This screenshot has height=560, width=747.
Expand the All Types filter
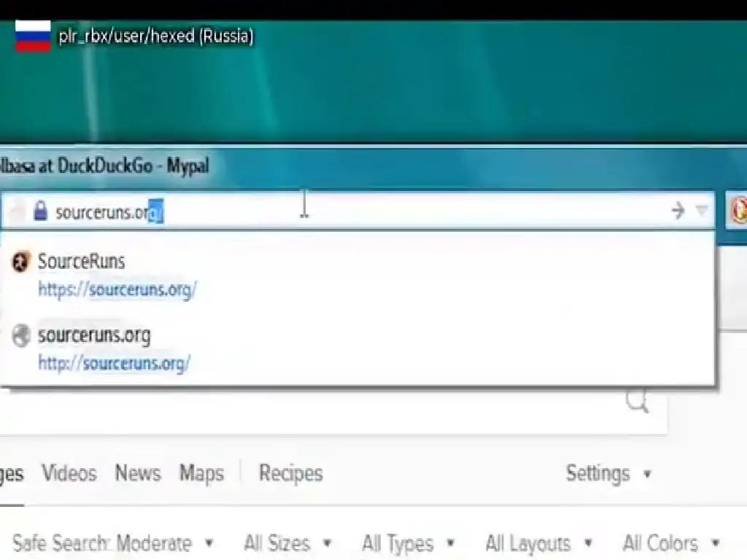click(409, 542)
